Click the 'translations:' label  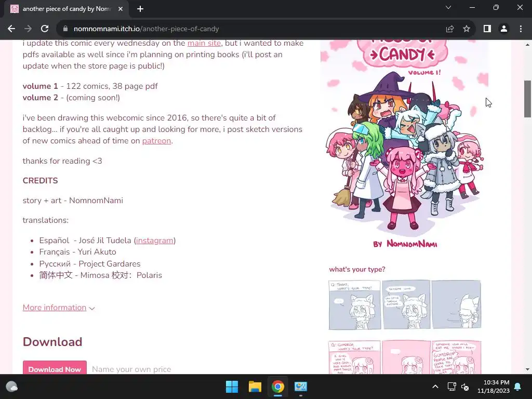point(46,220)
